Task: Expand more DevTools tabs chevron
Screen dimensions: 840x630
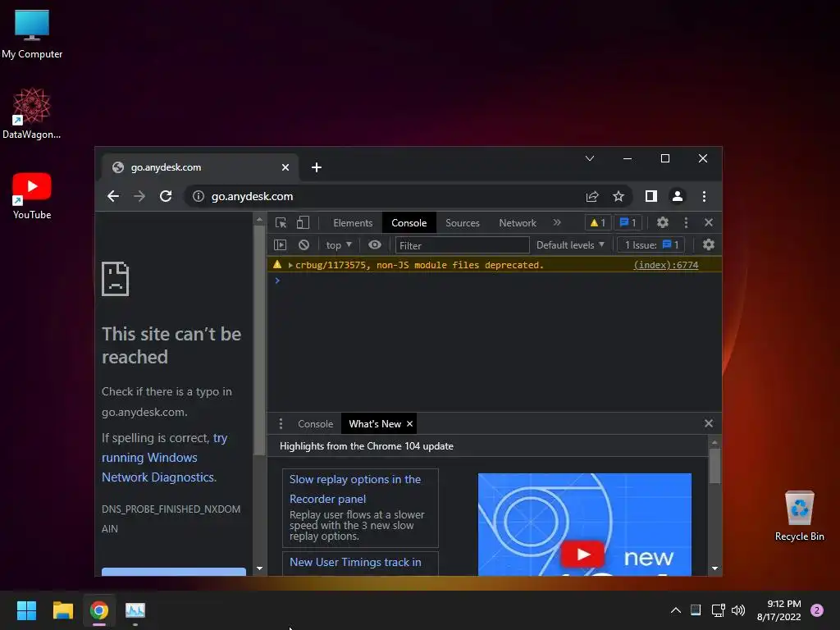Action: (557, 222)
